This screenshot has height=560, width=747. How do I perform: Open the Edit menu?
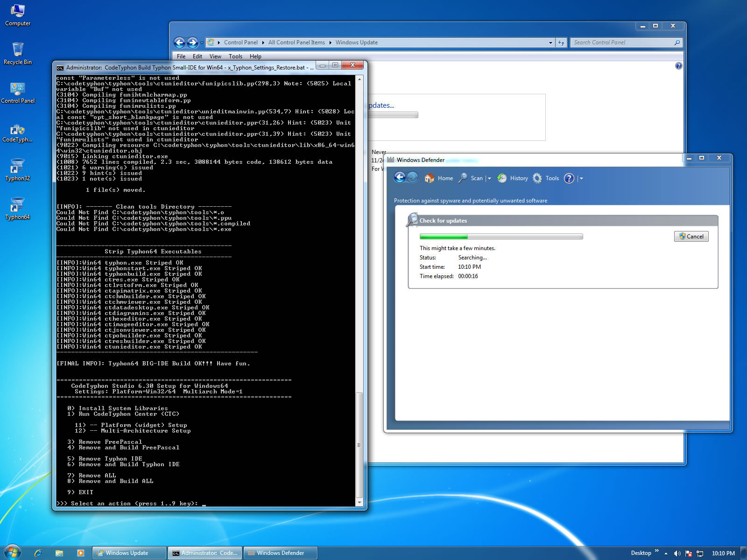point(197,56)
